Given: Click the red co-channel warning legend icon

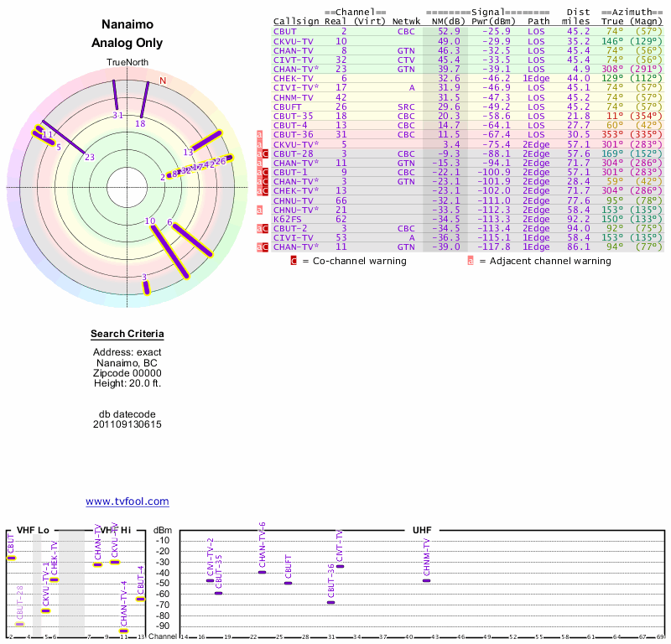Looking at the screenshot, I should tap(294, 261).
